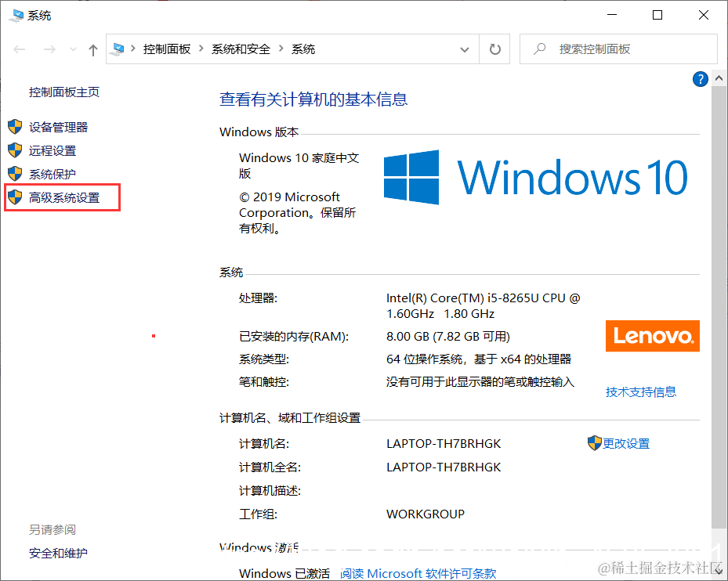Open Device Manager link (设备管理器)
The width and height of the screenshot is (728, 581).
click(58, 127)
